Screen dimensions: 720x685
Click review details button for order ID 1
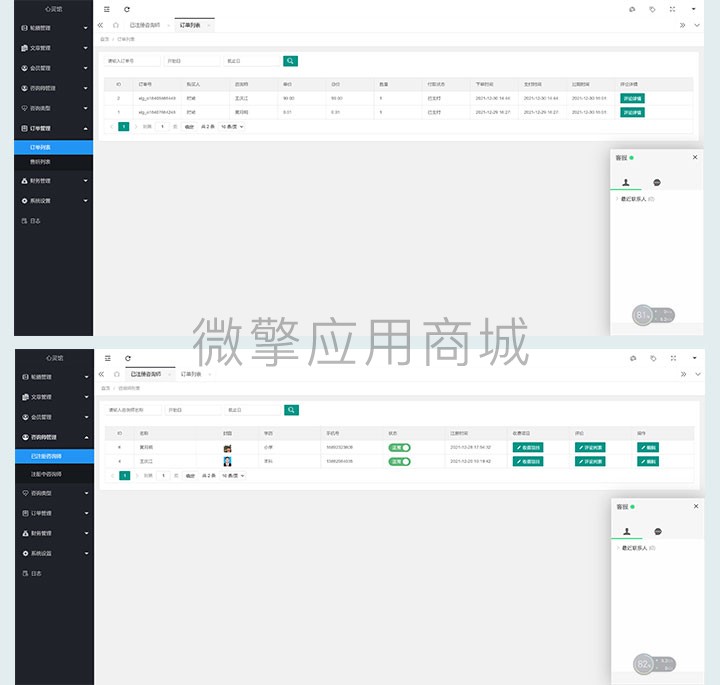point(632,112)
